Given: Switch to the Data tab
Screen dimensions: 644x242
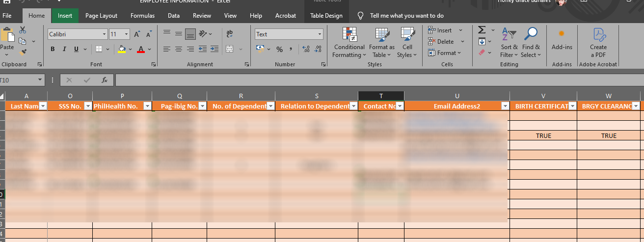Looking at the screenshot, I should (174, 16).
